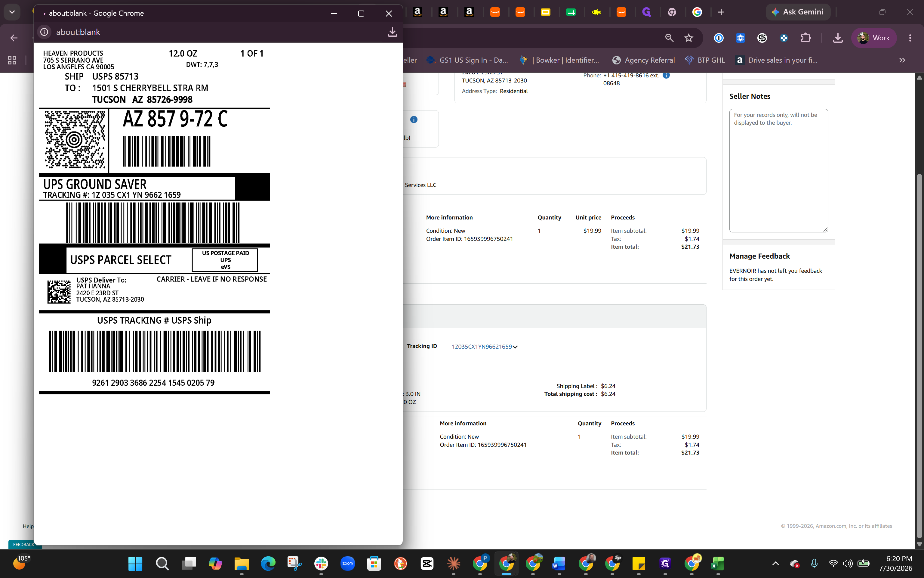This screenshot has height=578, width=924.
Task: Switch to the Chrome logo tab
Action: click(x=672, y=12)
